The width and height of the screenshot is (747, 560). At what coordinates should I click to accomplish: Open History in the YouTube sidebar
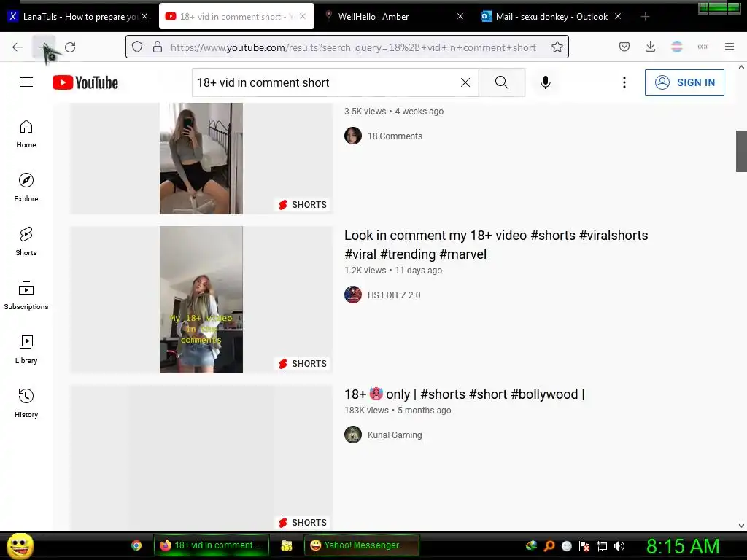tap(26, 403)
